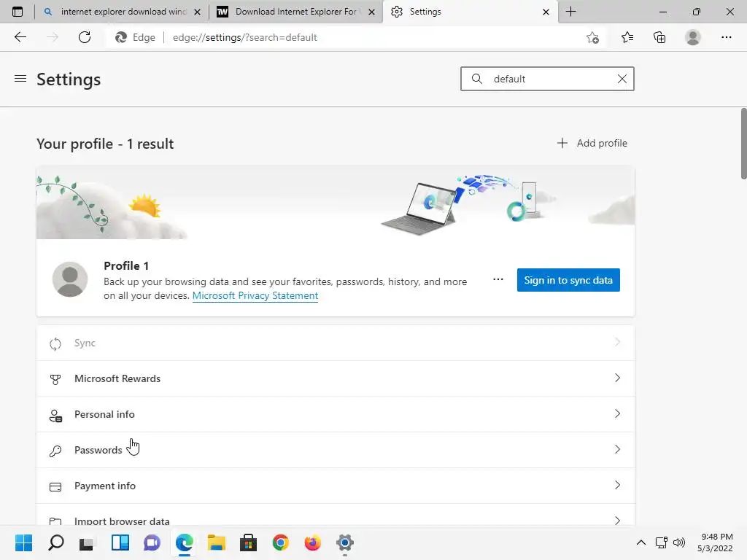Expand Sync row chevron
This screenshot has width=747, height=560.
(x=617, y=343)
